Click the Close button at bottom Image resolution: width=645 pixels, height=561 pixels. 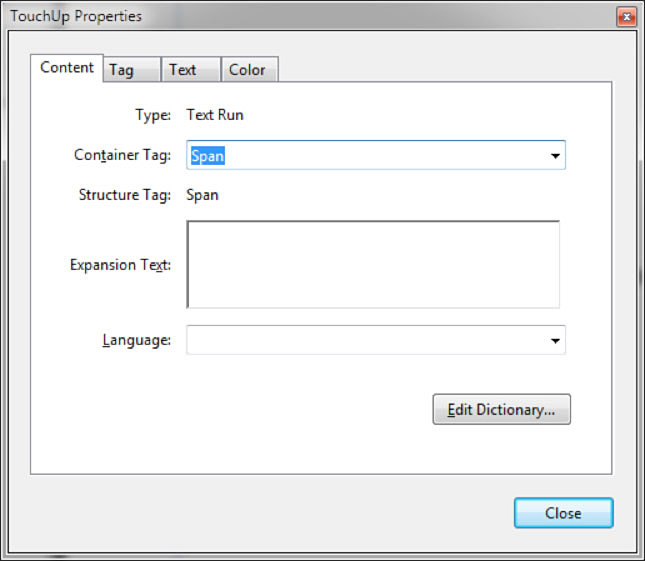(x=563, y=513)
